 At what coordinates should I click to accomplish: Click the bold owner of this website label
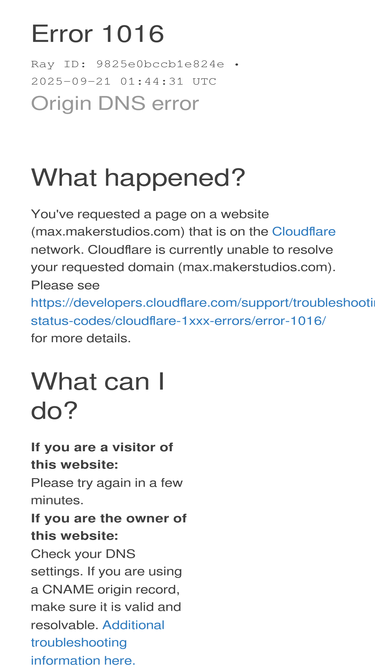pos(109,527)
